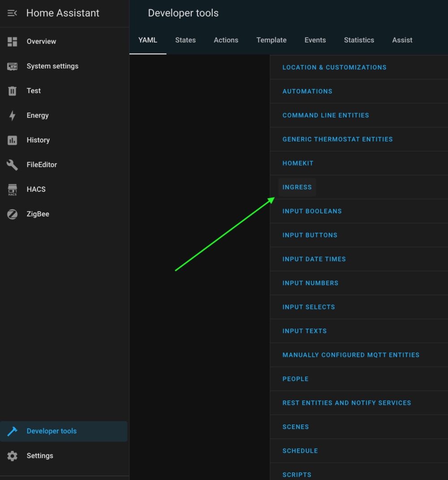Click the Settings gear icon
Screen dimensions: 448x480
tap(12, 455)
